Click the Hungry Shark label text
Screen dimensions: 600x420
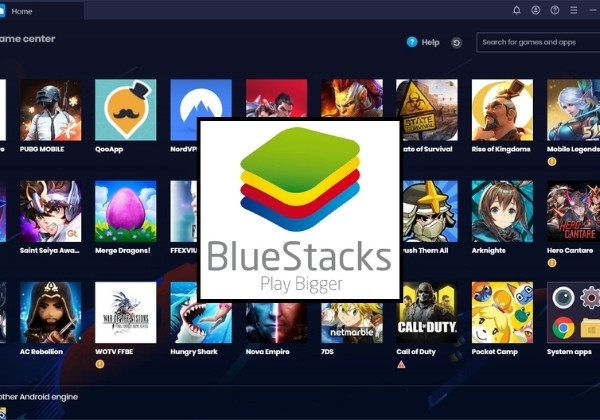pos(194,352)
